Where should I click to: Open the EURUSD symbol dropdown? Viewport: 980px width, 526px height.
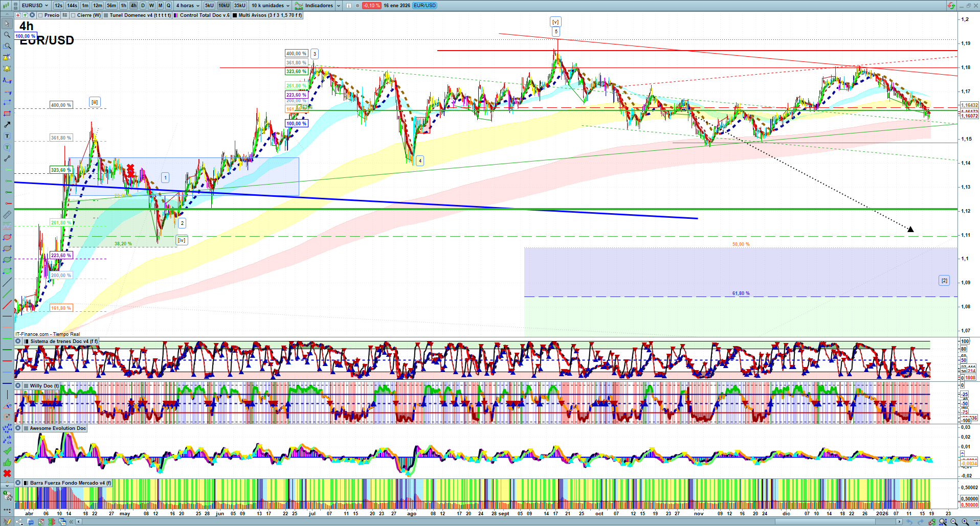coord(35,6)
